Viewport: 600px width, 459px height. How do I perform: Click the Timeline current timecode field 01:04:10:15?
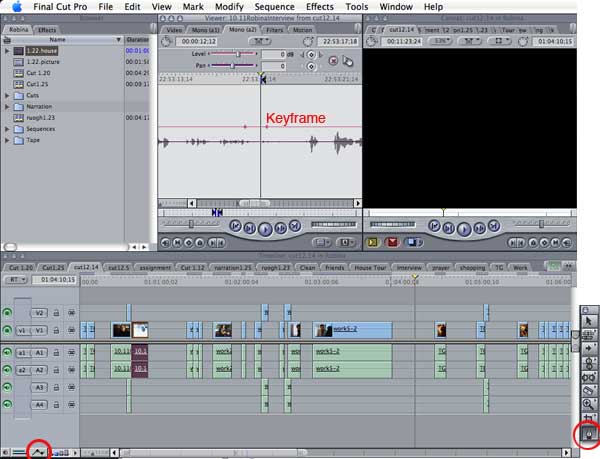(55, 280)
